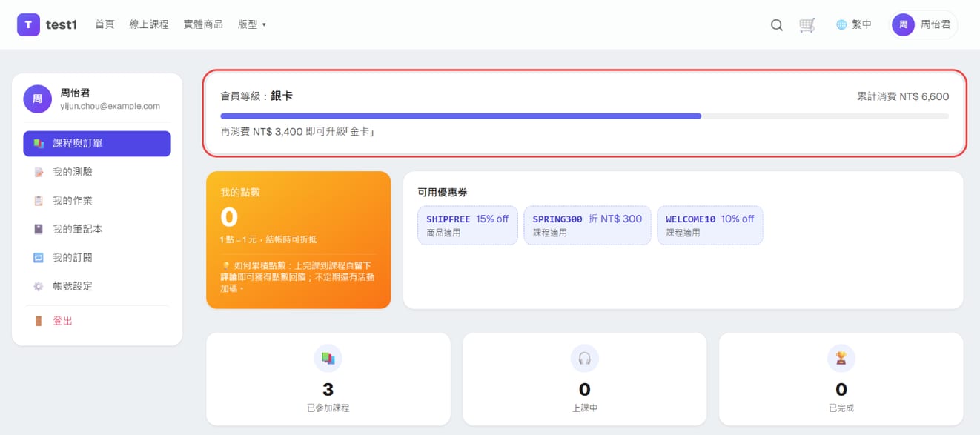Select the SPRING300 coupon
This screenshot has height=435, width=980.
coord(587,225)
